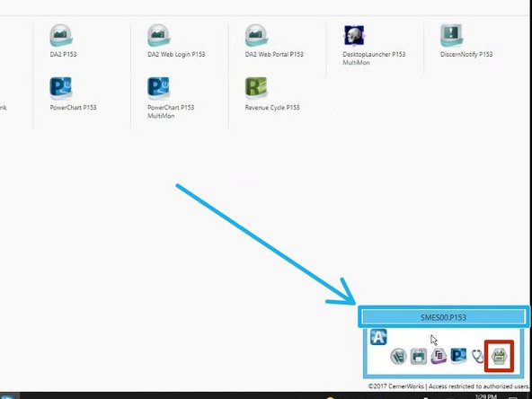Open DA2 Web Login P153 icon
The image size is (532, 399).
point(158,35)
